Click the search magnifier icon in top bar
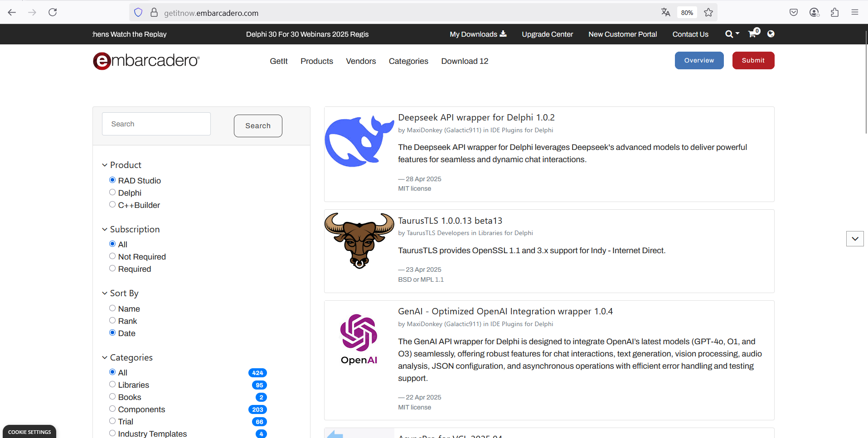868x438 pixels. pyautogui.click(x=729, y=34)
